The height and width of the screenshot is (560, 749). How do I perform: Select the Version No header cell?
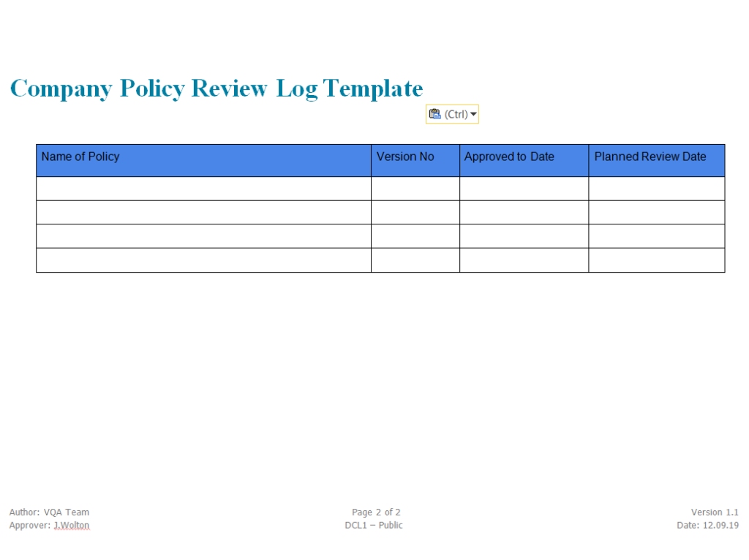415,160
